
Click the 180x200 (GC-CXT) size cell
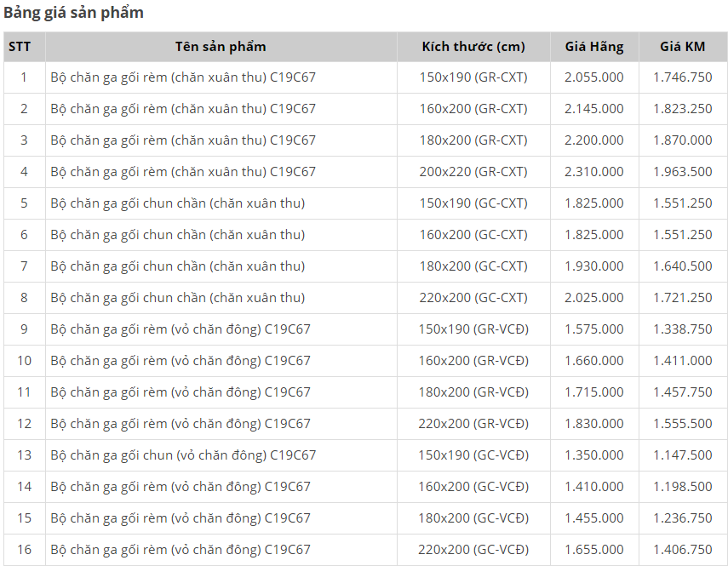pos(473,266)
